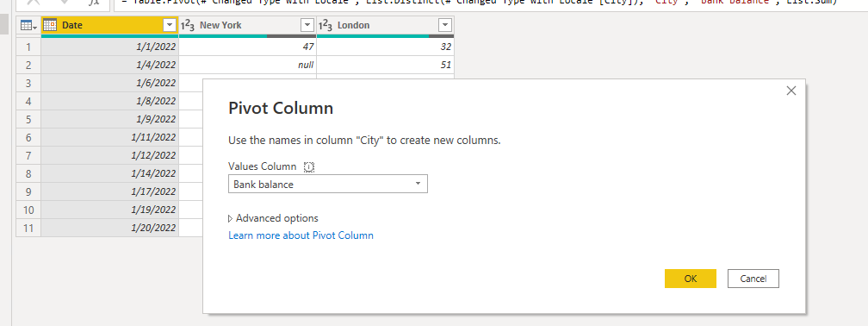
Task: Select the Date column header
Action: click(109, 26)
